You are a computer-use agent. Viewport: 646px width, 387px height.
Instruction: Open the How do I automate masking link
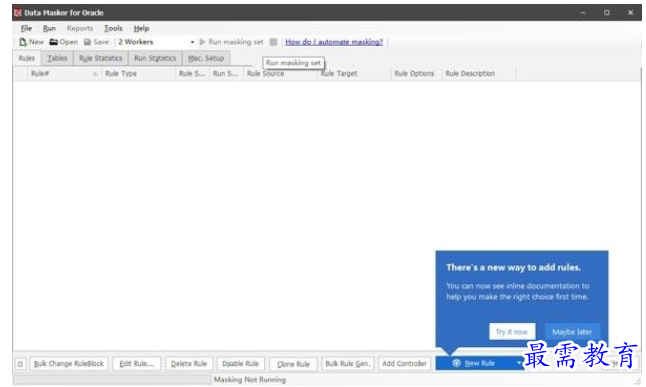[334, 42]
